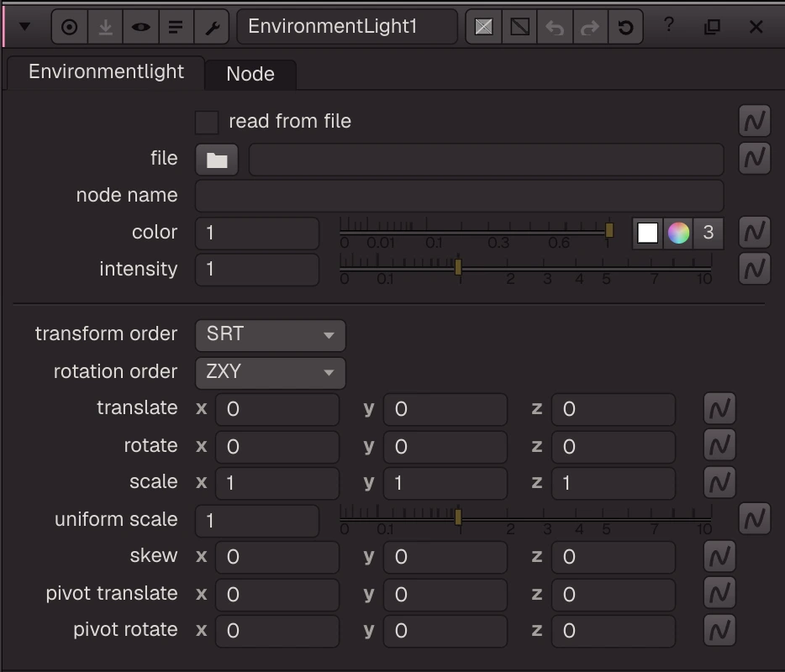Open the wrench settings icon
Screen dimensions: 785x672
click(x=212, y=27)
